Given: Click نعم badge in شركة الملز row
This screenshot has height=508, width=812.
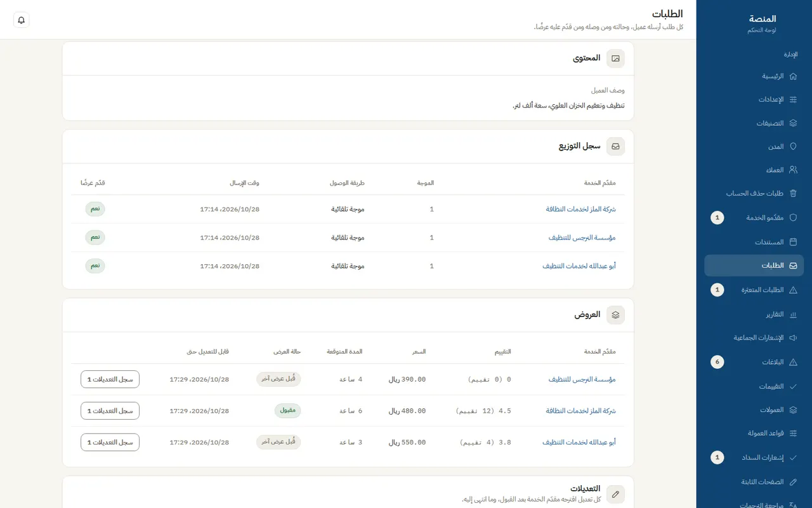Looking at the screenshot, I should [x=95, y=209].
